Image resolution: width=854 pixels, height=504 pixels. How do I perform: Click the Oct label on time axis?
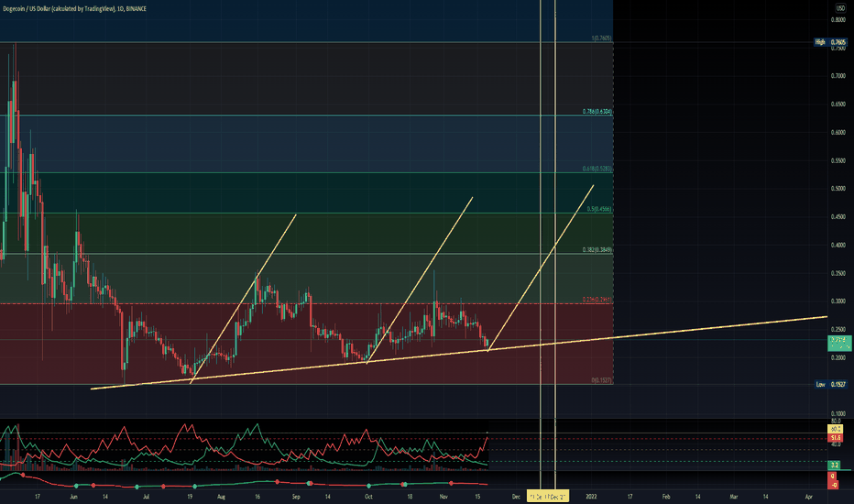pyautogui.click(x=368, y=497)
